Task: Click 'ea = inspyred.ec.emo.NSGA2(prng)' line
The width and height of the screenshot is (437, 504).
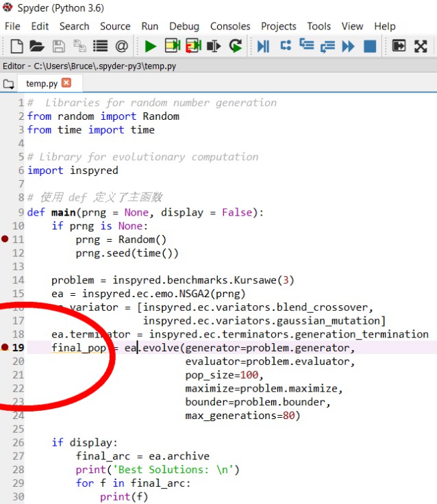Action: coord(149,294)
